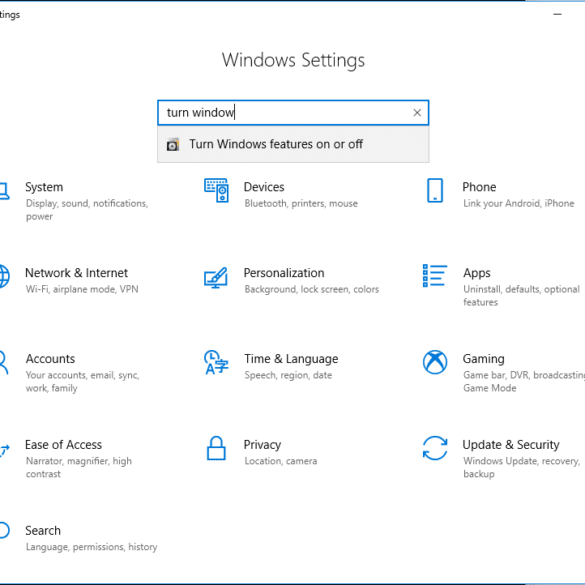Open the Privacy settings title
585x585 pixels.
point(262,445)
